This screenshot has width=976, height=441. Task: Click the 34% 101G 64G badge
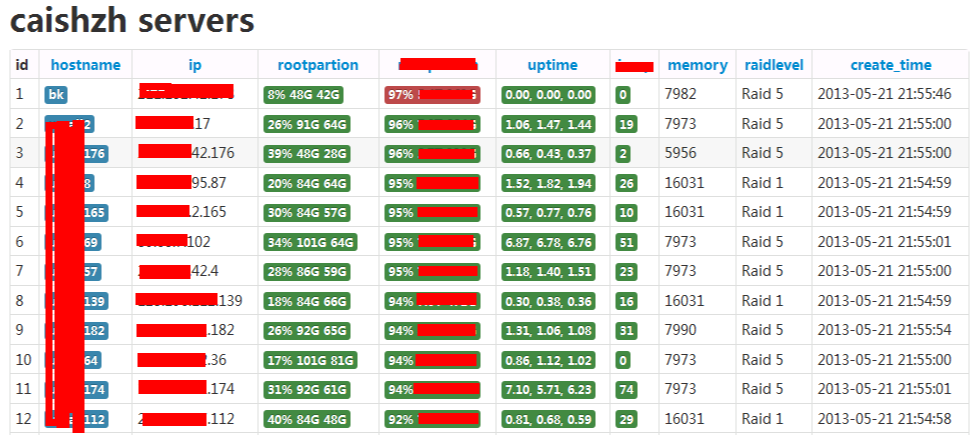coord(311,242)
